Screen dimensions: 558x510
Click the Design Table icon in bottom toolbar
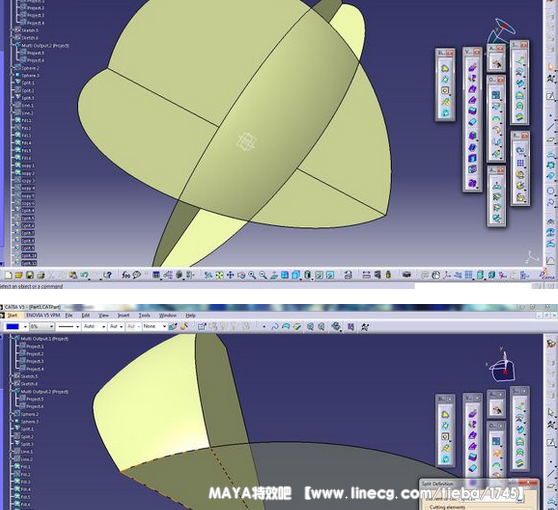coord(156,275)
